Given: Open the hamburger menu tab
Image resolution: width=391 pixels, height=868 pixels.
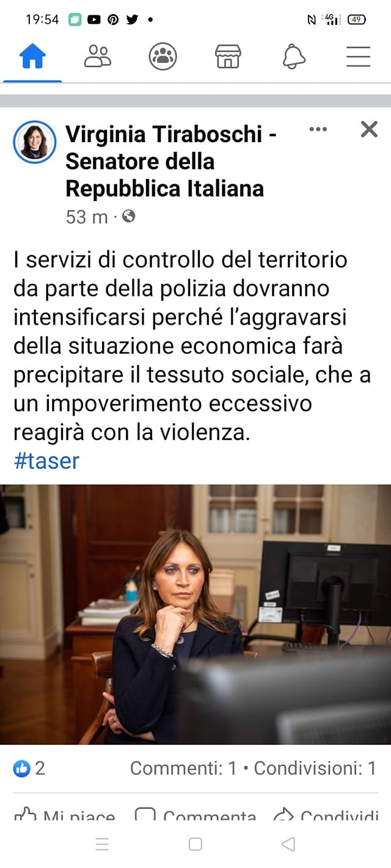Looking at the screenshot, I should pyautogui.click(x=359, y=57).
